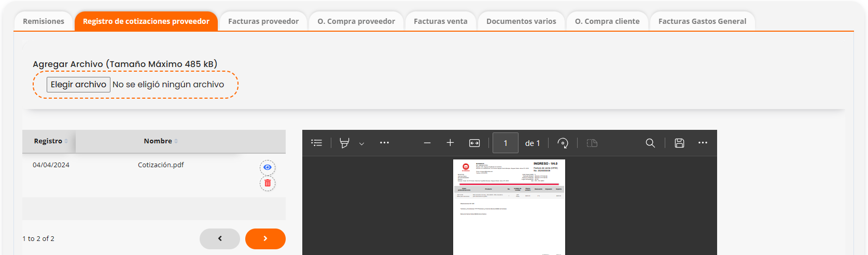
Task: Delete Cotización.pdf with the trash icon
Action: coord(268,183)
